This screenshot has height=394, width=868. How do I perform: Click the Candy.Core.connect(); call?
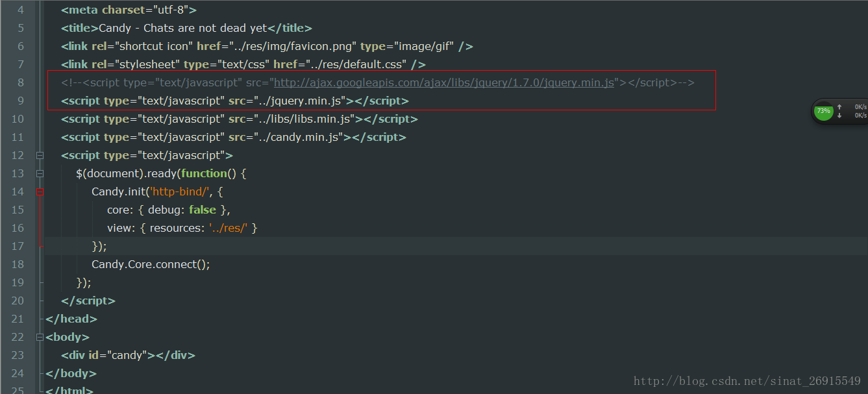pos(151,264)
